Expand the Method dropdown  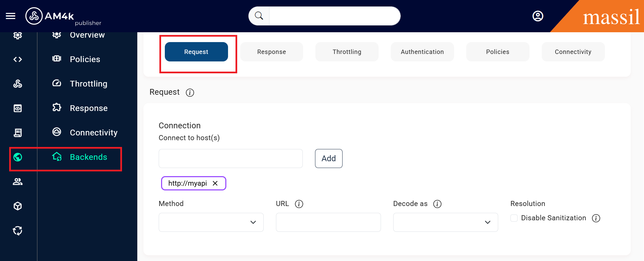pyautogui.click(x=211, y=222)
